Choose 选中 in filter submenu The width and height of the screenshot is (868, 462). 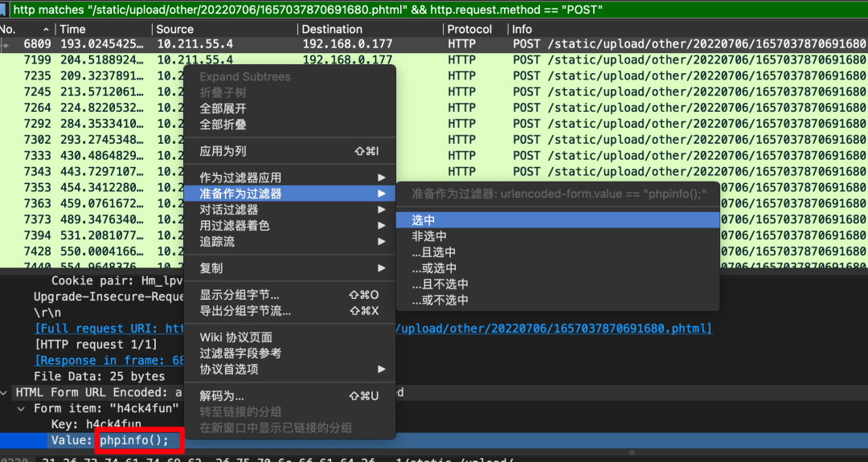coord(558,220)
